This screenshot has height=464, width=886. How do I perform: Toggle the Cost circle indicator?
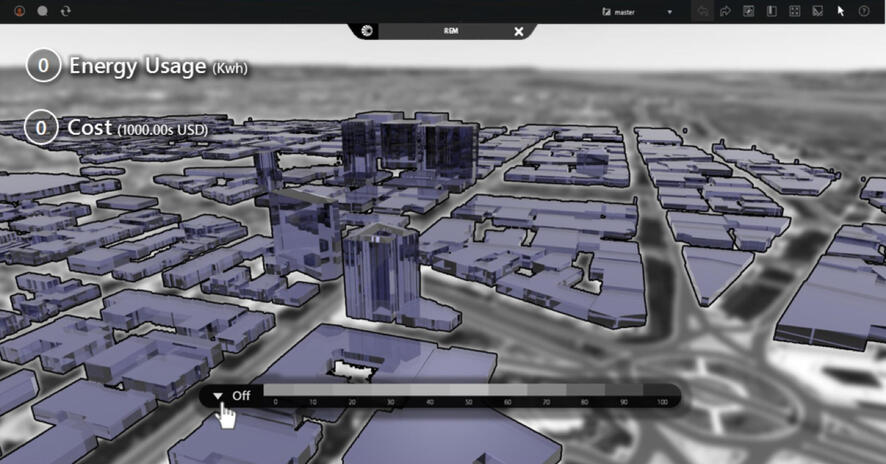[x=41, y=128]
